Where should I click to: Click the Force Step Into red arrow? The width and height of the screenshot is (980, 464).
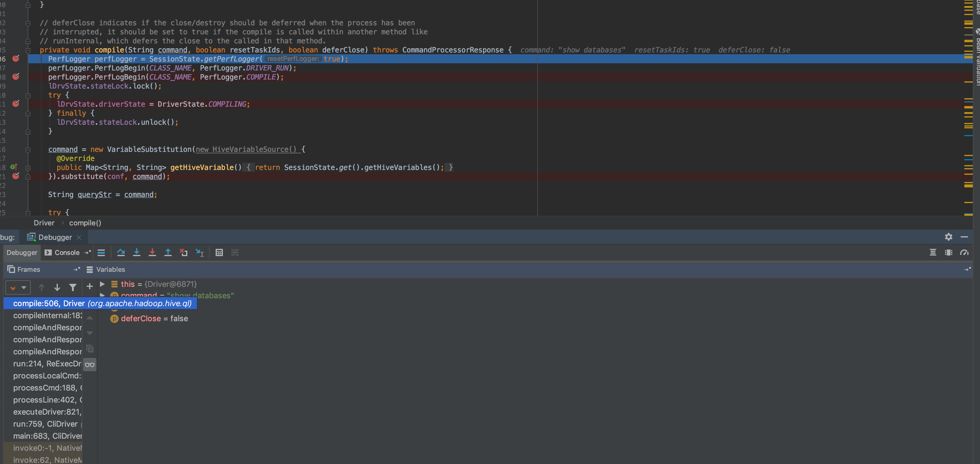(152, 252)
